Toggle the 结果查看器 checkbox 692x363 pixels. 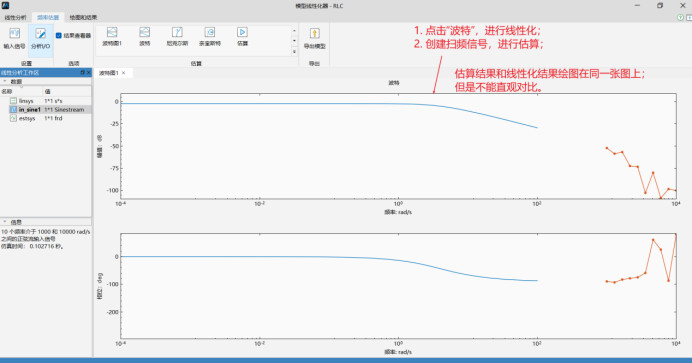pos(59,35)
